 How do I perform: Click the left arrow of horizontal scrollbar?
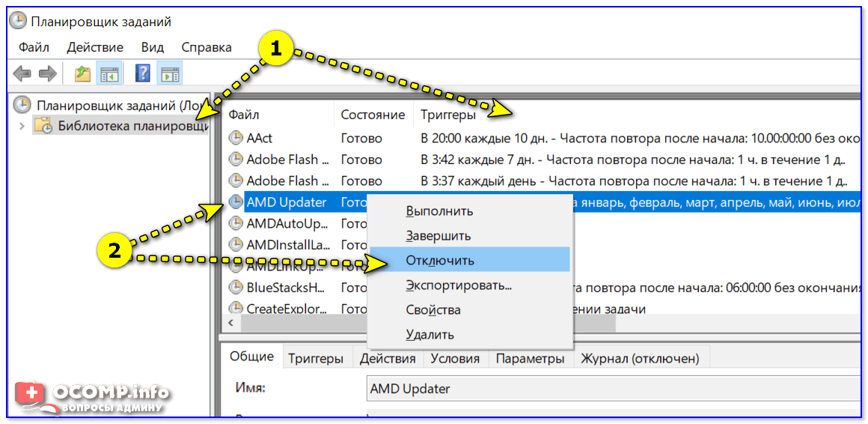(x=231, y=323)
